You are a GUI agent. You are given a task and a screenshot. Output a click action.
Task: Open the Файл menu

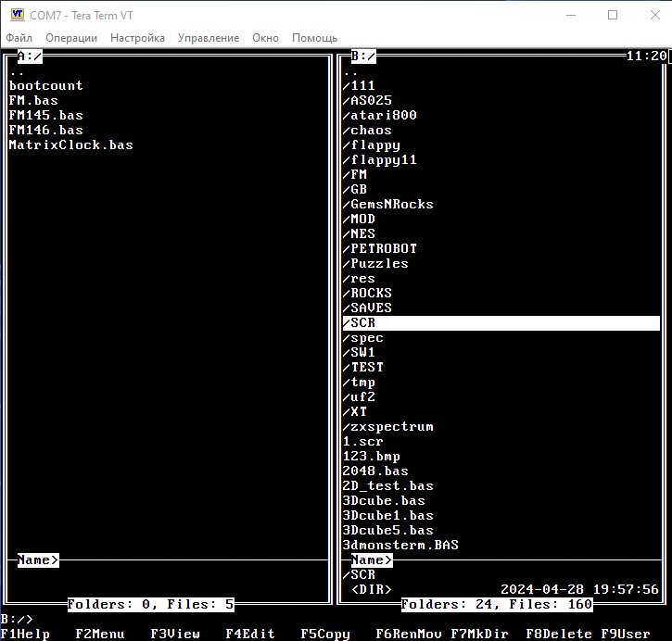click(x=19, y=38)
